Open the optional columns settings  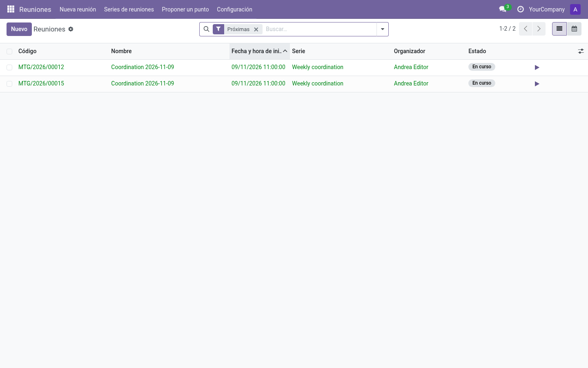(581, 51)
